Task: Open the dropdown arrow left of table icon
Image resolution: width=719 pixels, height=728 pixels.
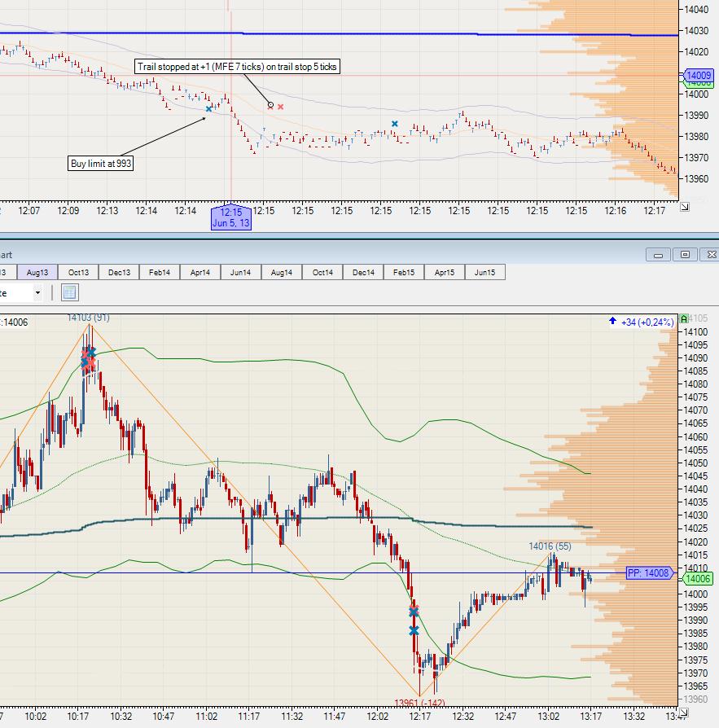Action: [38, 293]
